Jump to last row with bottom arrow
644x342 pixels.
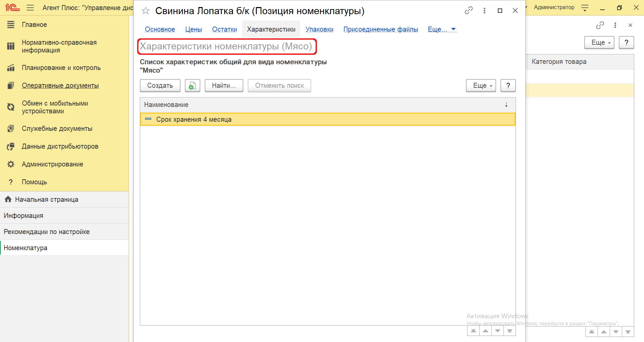[x=510, y=331]
